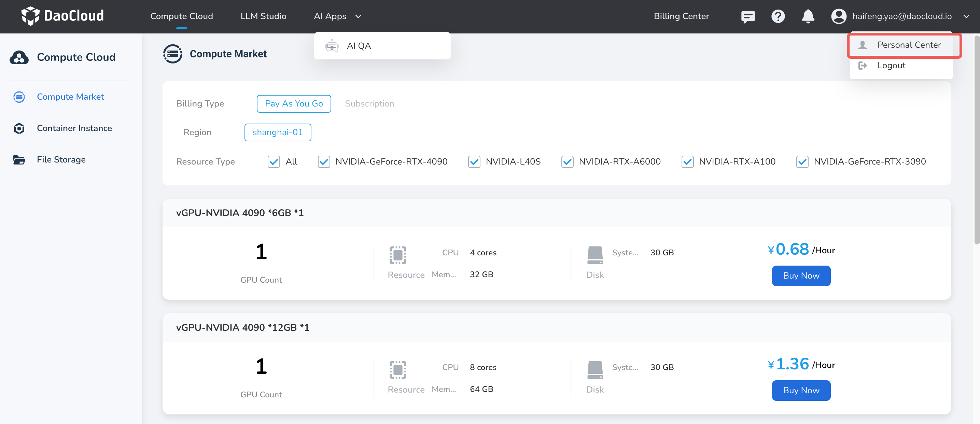Toggle the NVIDIA-RTX-A6000 checkbox
The width and height of the screenshot is (980, 424).
point(567,161)
